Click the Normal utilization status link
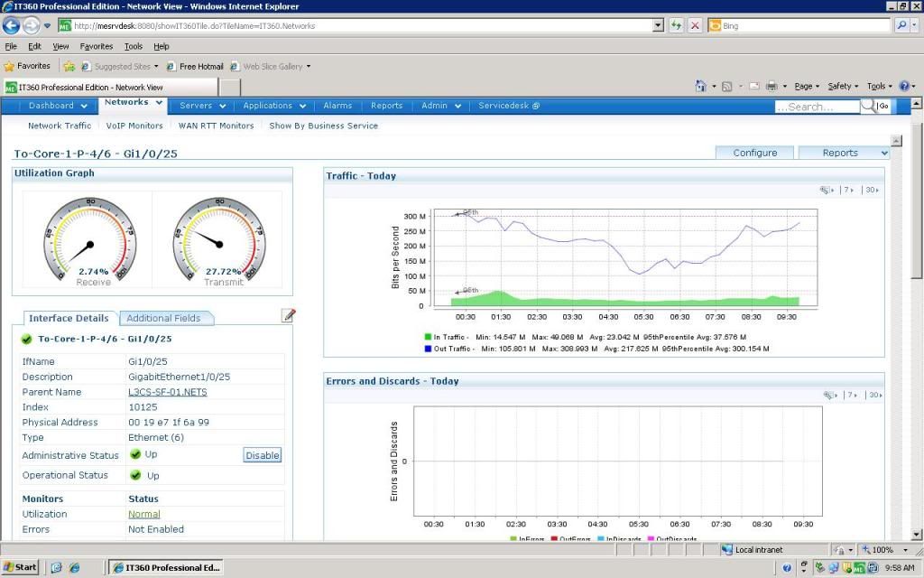Image resolution: width=924 pixels, height=578 pixels. tap(144, 514)
